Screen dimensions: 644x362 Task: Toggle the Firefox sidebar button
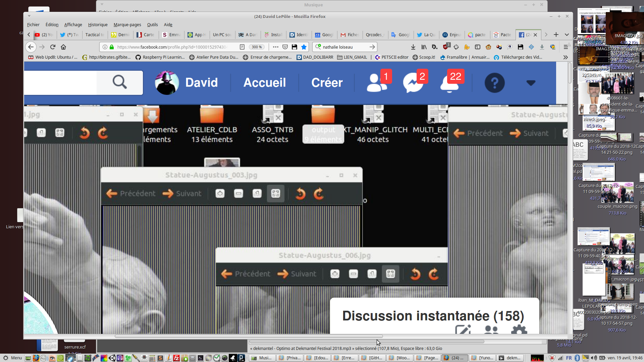click(478, 47)
